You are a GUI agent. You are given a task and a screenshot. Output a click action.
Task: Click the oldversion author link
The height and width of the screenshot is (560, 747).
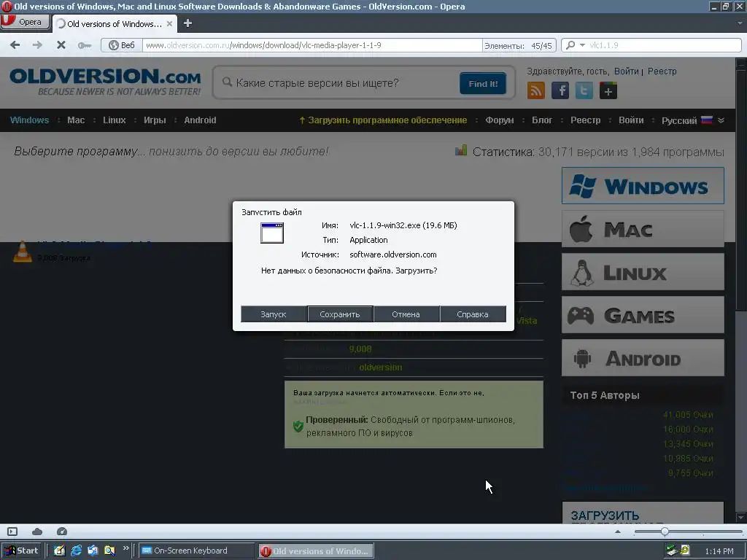point(381,367)
